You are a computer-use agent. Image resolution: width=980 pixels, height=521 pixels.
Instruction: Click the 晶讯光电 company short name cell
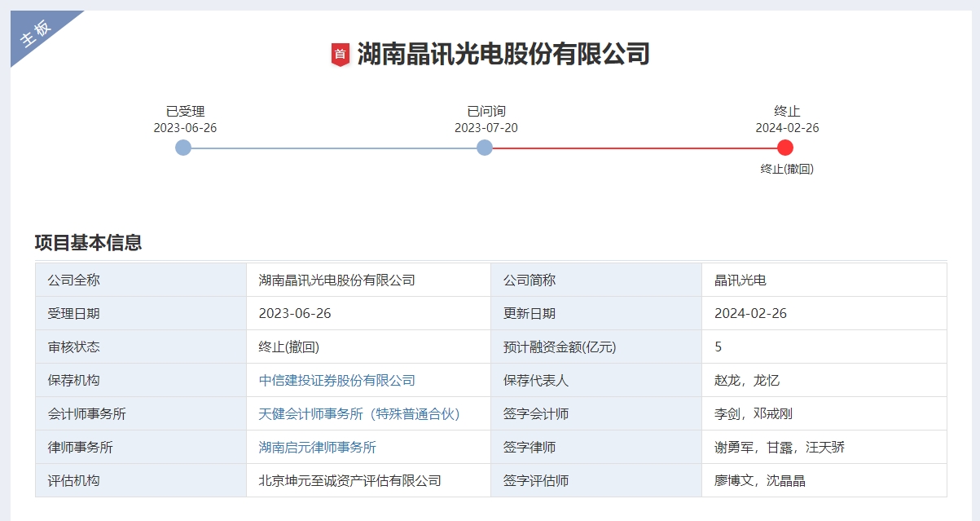tap(740, 280)
